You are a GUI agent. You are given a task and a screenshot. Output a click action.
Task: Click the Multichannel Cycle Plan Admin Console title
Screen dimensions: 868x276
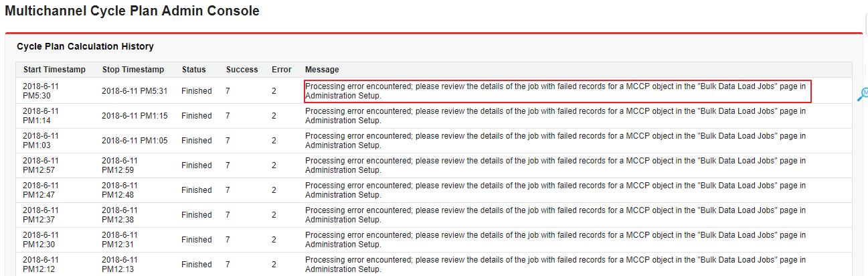(132, 11)
